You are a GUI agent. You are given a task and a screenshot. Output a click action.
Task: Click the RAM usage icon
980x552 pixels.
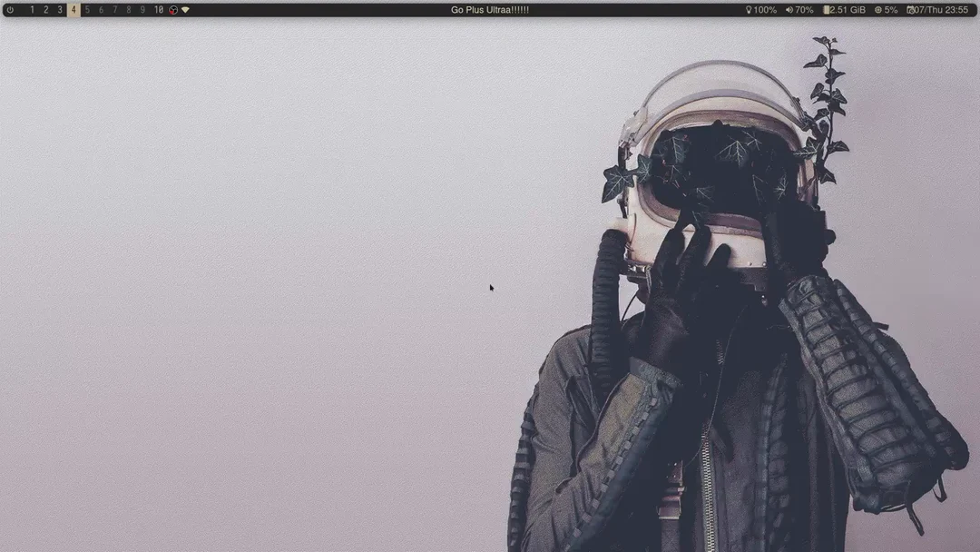pos(827,9)
